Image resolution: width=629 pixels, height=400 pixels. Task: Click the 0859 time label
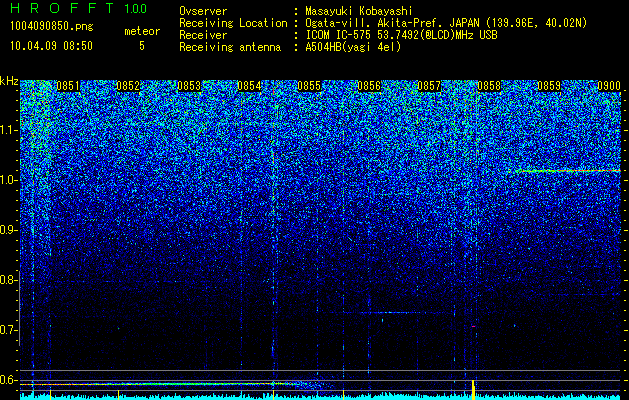coord(549,86)
